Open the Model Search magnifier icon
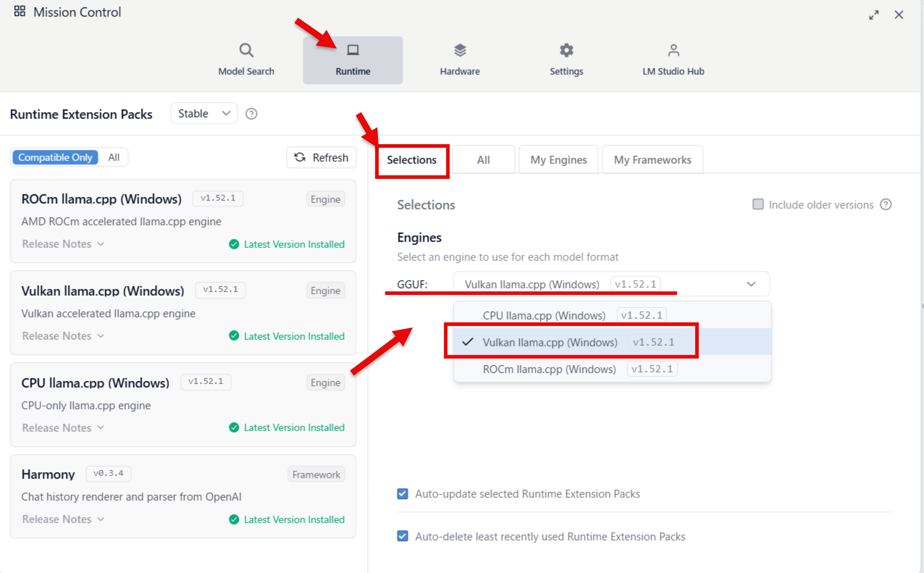 pos(246,50)
